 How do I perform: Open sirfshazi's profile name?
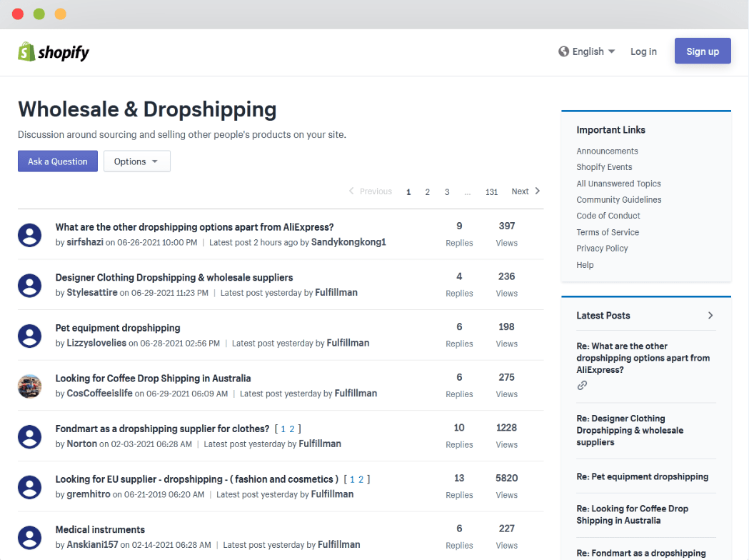(x=85, y=241)
